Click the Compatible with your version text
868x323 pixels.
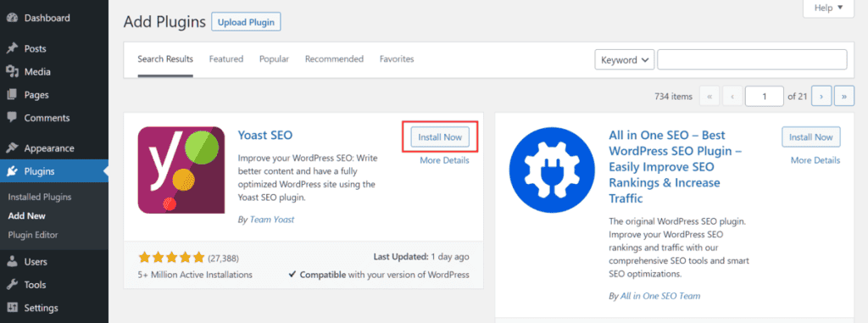coord(379,274)
